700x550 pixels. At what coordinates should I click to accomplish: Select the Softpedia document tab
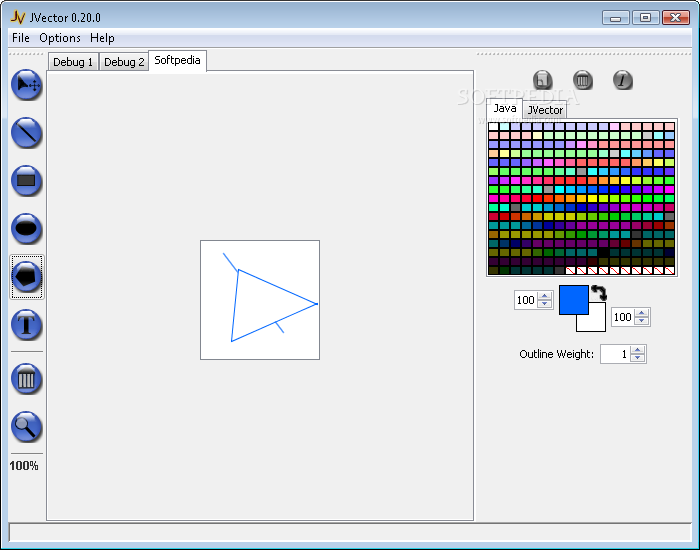pyautogui.click(x=177, y=60)
